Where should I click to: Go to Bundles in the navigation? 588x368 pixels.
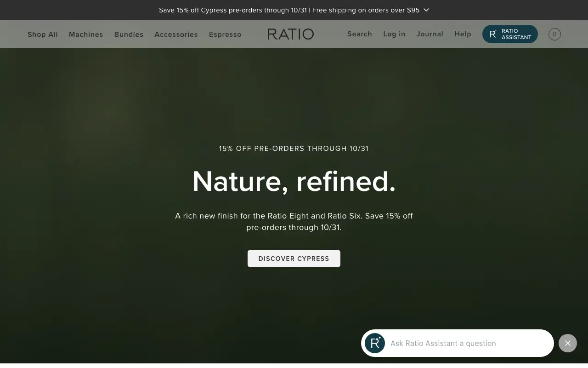[x=129, y=34]
